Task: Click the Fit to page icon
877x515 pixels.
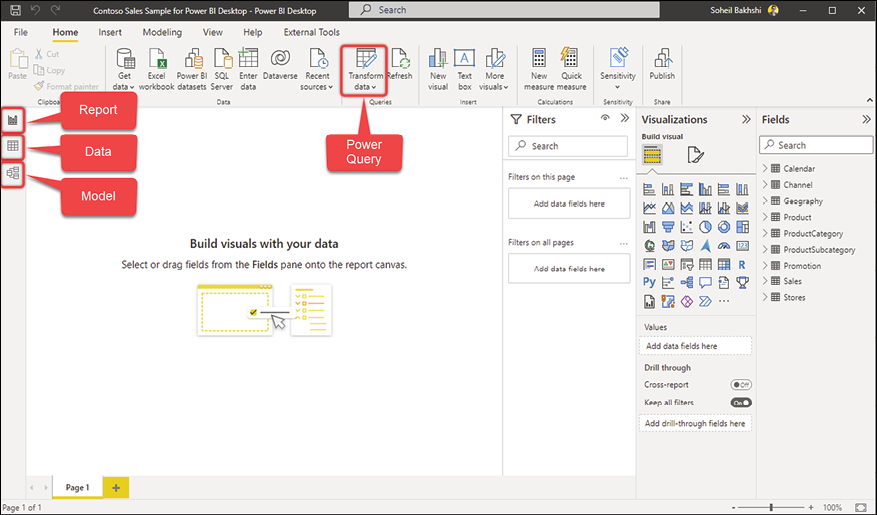Action: [x=861, y=507]
